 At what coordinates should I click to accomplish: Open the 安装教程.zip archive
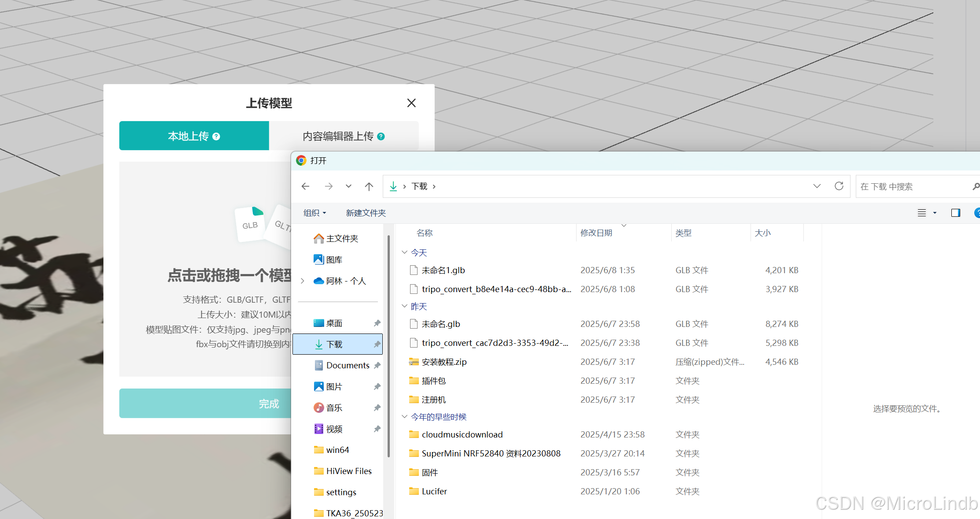[x=444, y=362]
